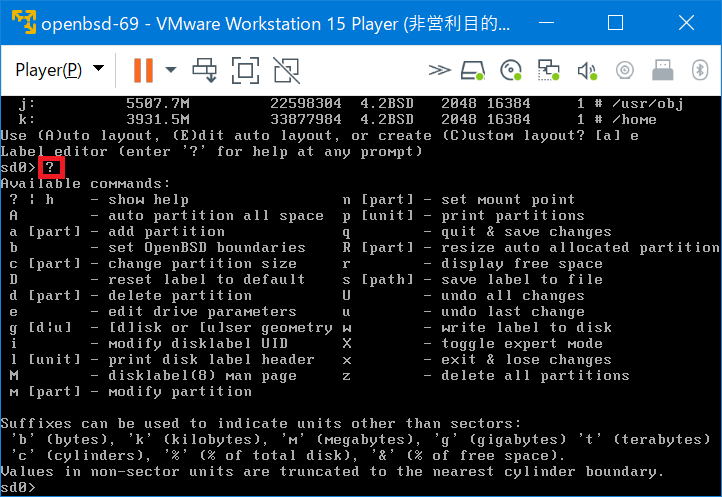Toggle Unity mode icon
The image size is (722, 497).
coord(286,70)
